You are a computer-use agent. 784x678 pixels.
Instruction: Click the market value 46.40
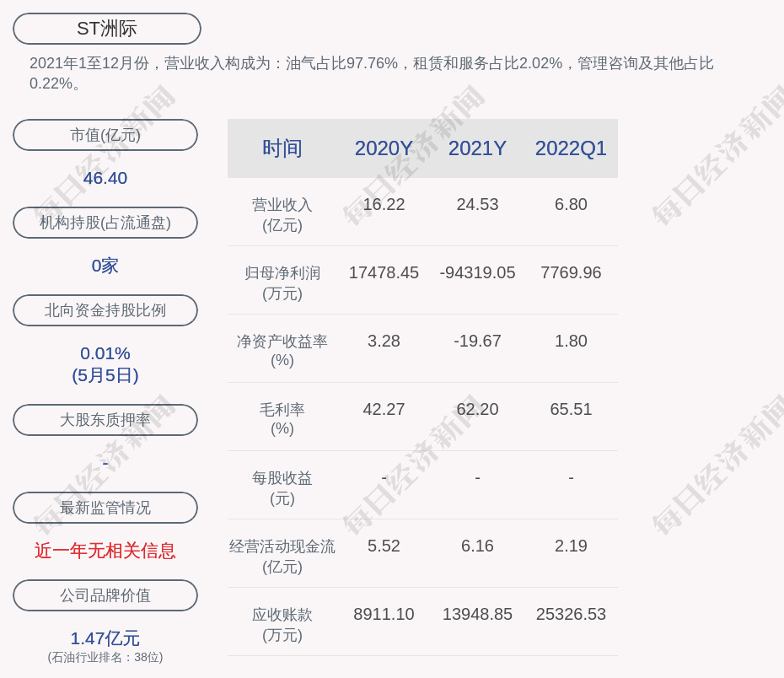(x=105, y=178)
